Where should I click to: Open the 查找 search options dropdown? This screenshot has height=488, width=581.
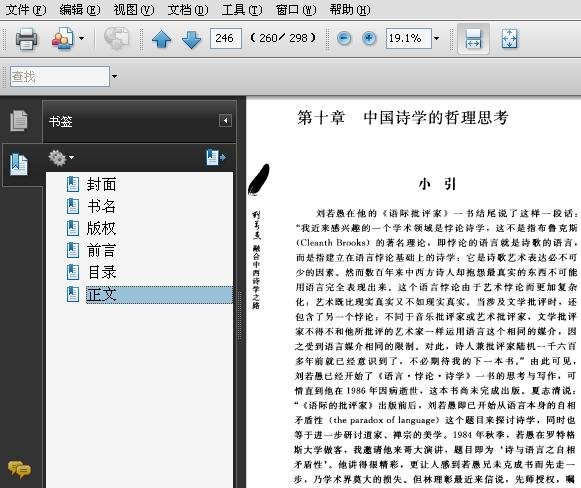tap(114, 76)
